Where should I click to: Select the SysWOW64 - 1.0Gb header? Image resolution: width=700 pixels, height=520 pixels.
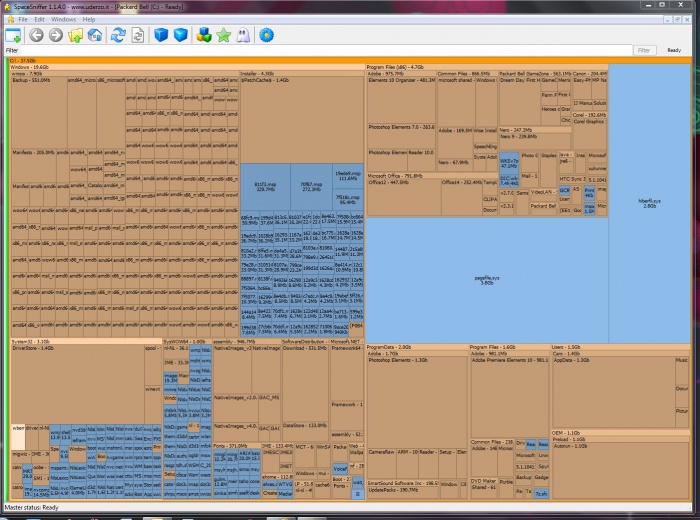pos(188,341)
